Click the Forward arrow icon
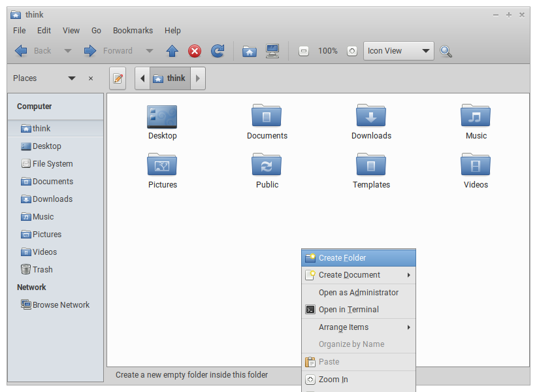This screenshot has height=392, width=537. point(90,51)
